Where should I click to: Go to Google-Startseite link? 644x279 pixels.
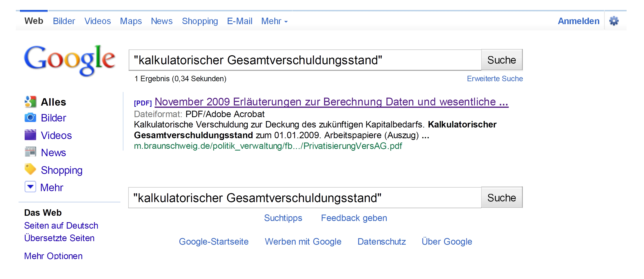(x=214, y=242)
